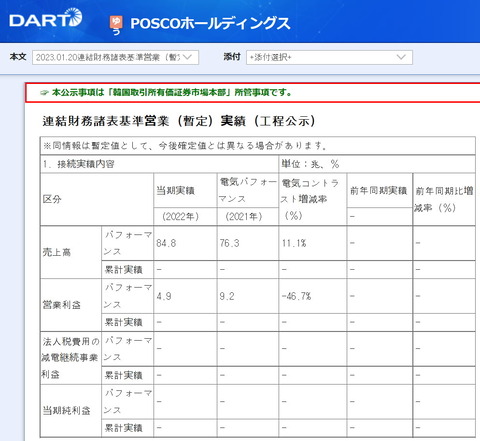Click the note starting ※同情報は暫定値
This screenshot has width=480, height=441.
[x=185, y=146]
